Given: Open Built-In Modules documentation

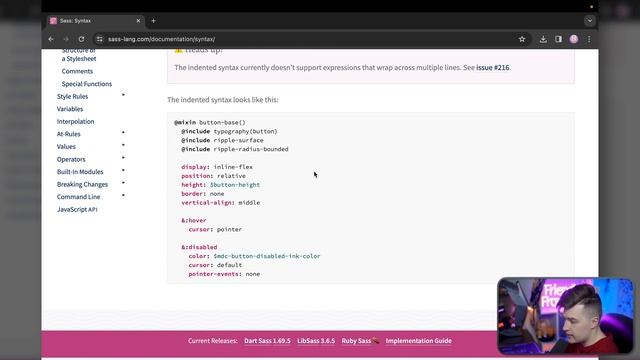Looking at the screenshot, I should (x=80, y=172).
